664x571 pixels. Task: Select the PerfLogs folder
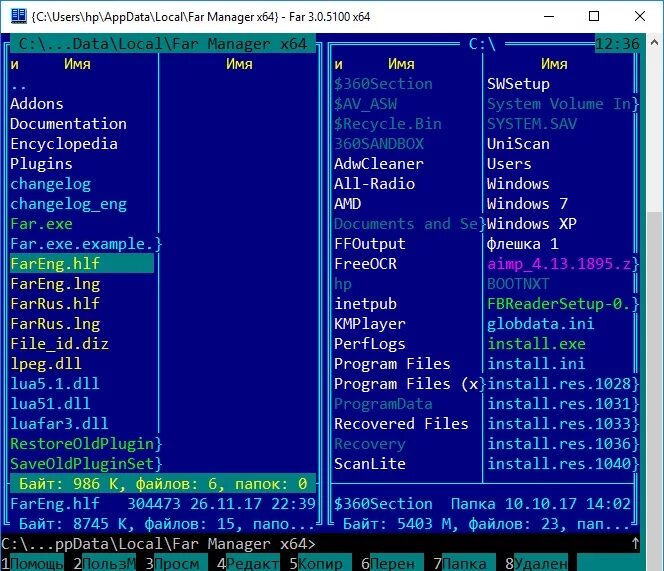pos(369,344)
